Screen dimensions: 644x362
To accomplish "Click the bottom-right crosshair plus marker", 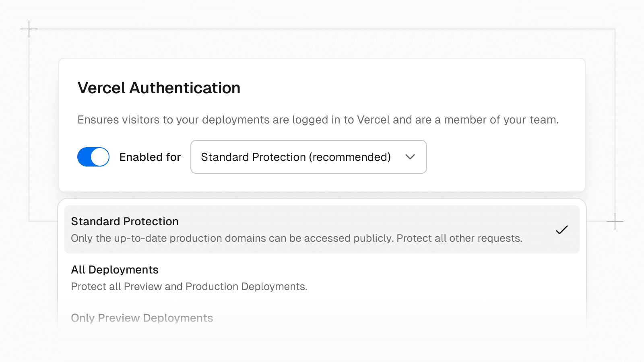I will [x=615, y=221].
